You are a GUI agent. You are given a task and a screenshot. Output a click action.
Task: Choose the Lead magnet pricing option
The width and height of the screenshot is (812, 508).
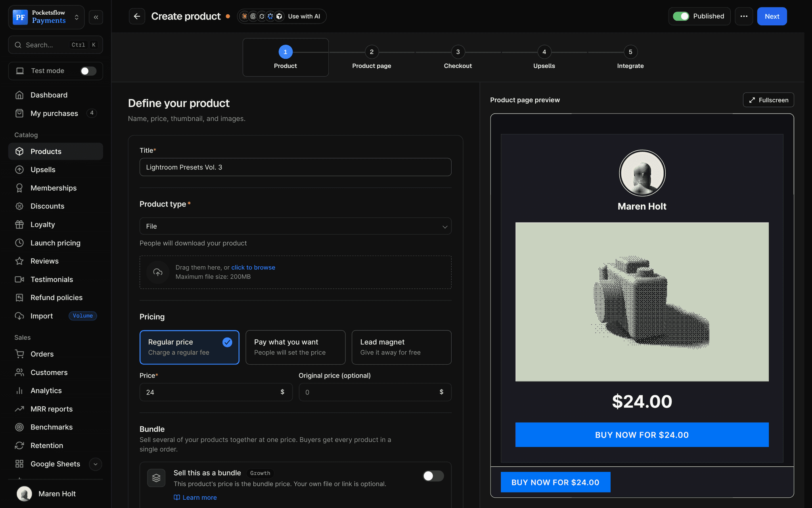[401, 347]
